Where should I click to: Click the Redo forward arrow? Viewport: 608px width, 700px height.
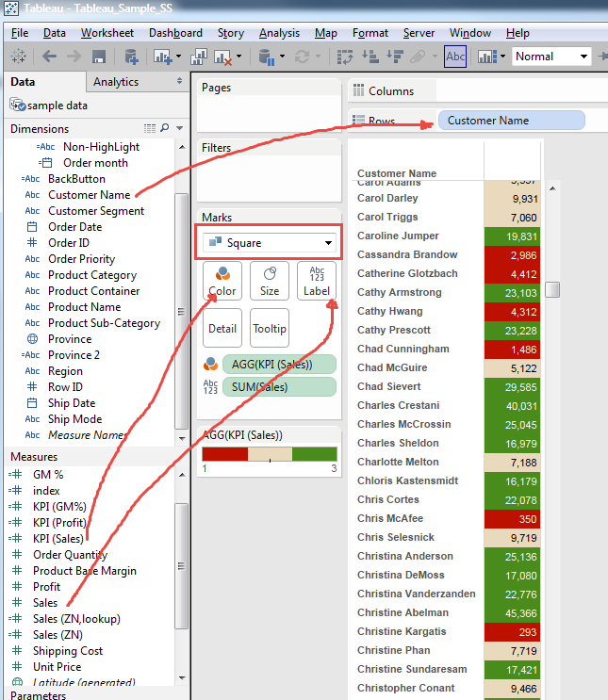(x=74, y=57)
